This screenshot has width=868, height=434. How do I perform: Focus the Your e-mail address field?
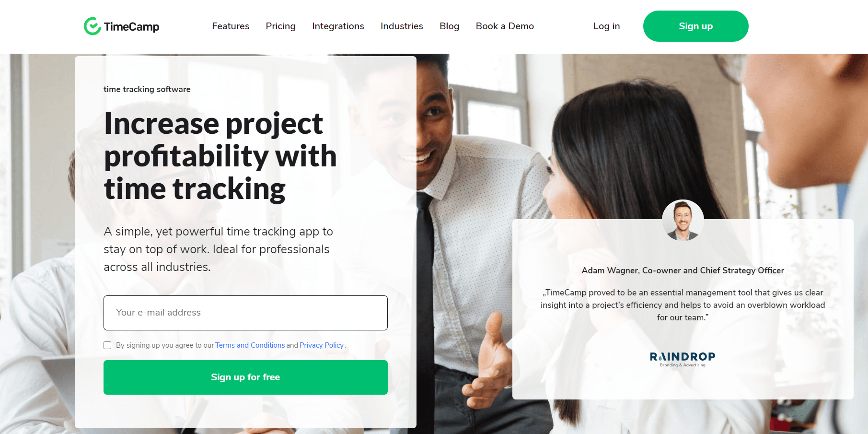click(245, 313)
